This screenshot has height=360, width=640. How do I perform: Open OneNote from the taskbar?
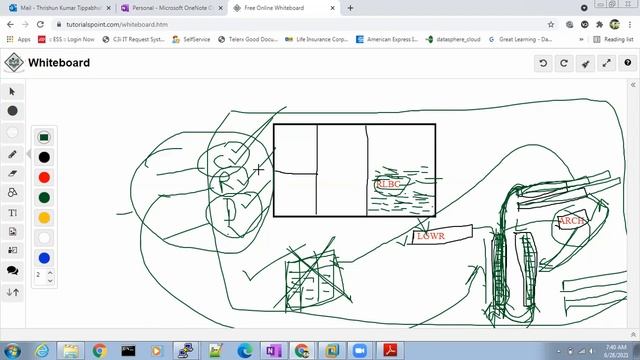click(x=273, y=351)
